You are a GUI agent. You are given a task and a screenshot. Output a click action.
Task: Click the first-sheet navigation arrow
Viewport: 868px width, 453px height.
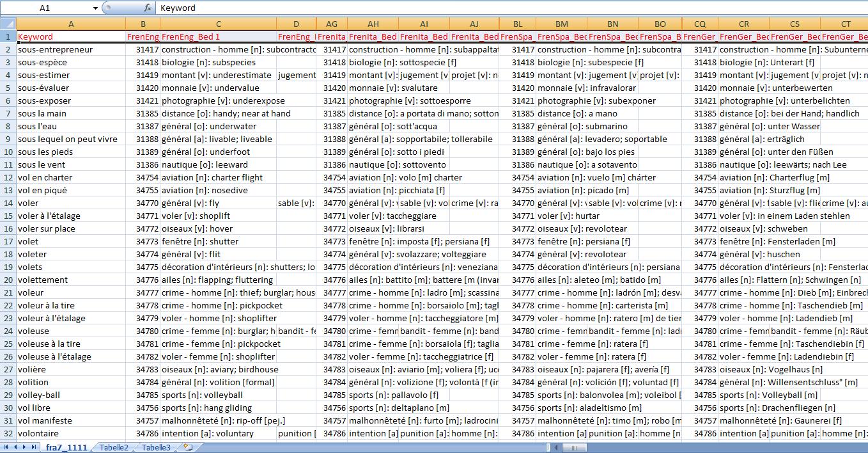click(x=6, y=447)
